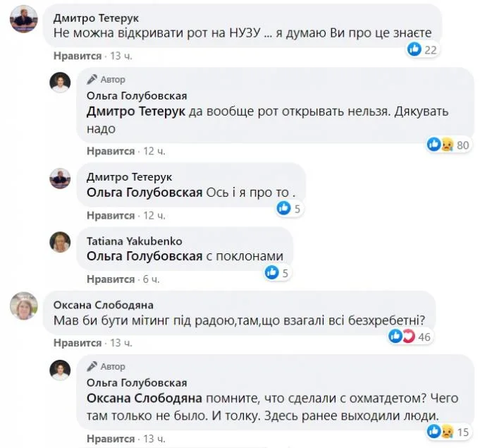Like Ольга Голубовская's reply 'Дякувать надо'
The image size is (492, 448).
pyautogui.click(x=111, y=151)
